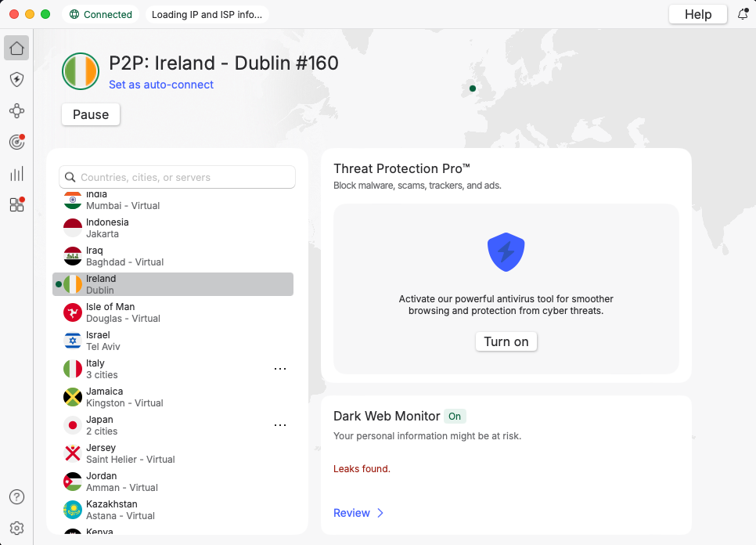756x545 pixels.
Task: Select Ireland Dublin in server list
Action: [173, 284]
